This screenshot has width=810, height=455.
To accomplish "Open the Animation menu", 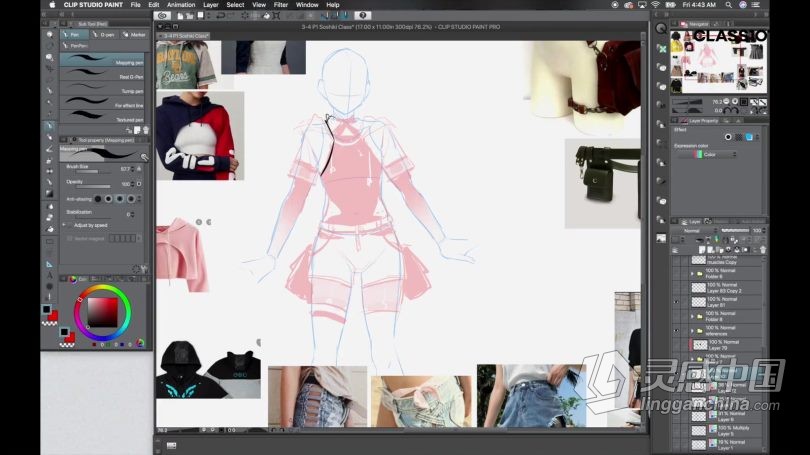I will 181,5.
